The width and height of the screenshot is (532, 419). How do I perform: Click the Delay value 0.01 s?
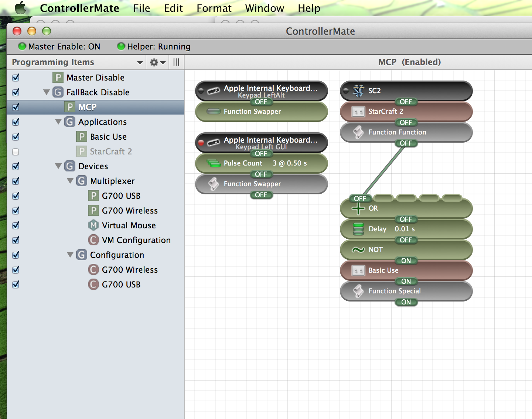coord(405,229)
